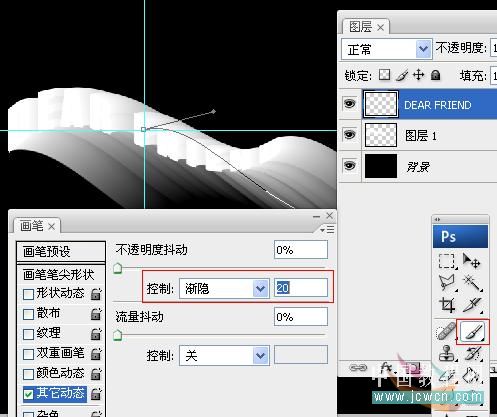
Task: Select the Move tool
Action: click(x=471, y=261)
